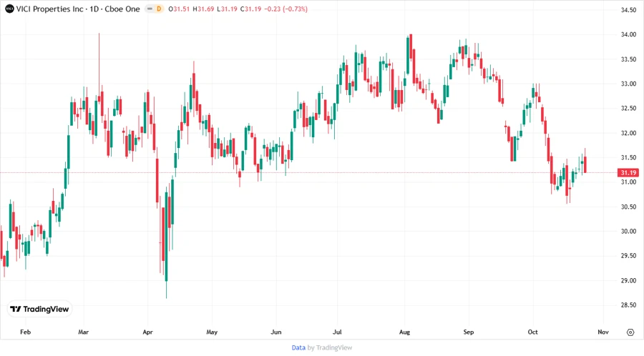Click the open value O31.51
The image size is (644, 356).
[179, 9]
